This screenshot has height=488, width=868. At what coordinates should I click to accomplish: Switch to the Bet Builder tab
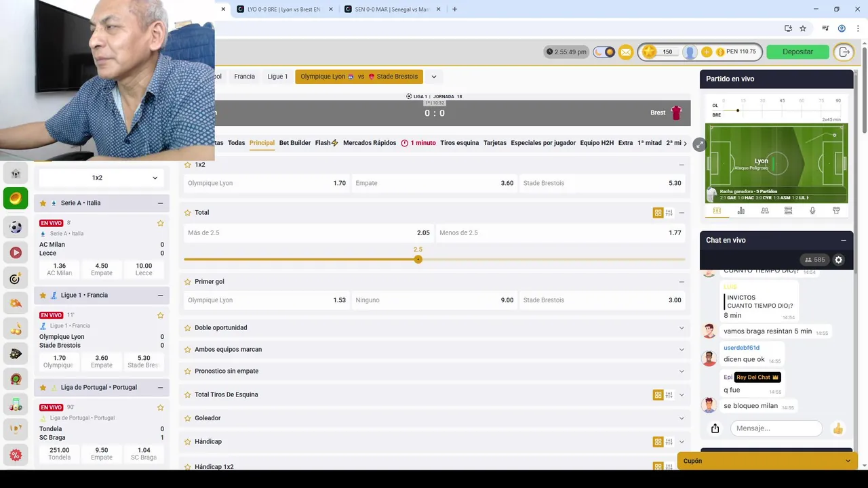[295, 143]
